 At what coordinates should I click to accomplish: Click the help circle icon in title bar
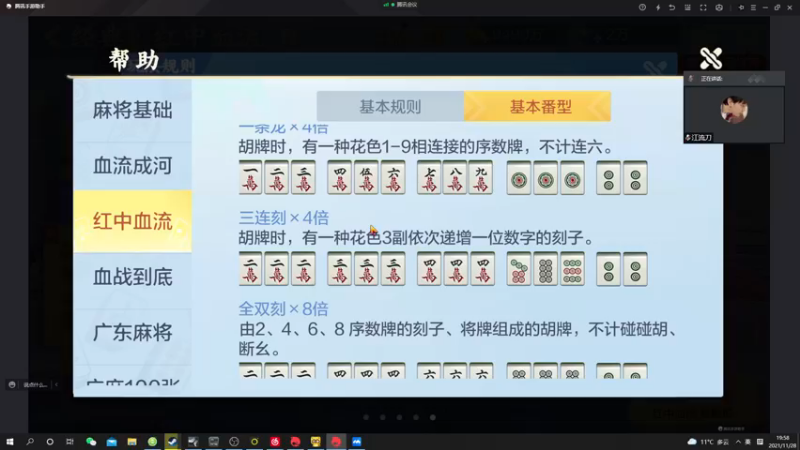(x=642, y=7)
